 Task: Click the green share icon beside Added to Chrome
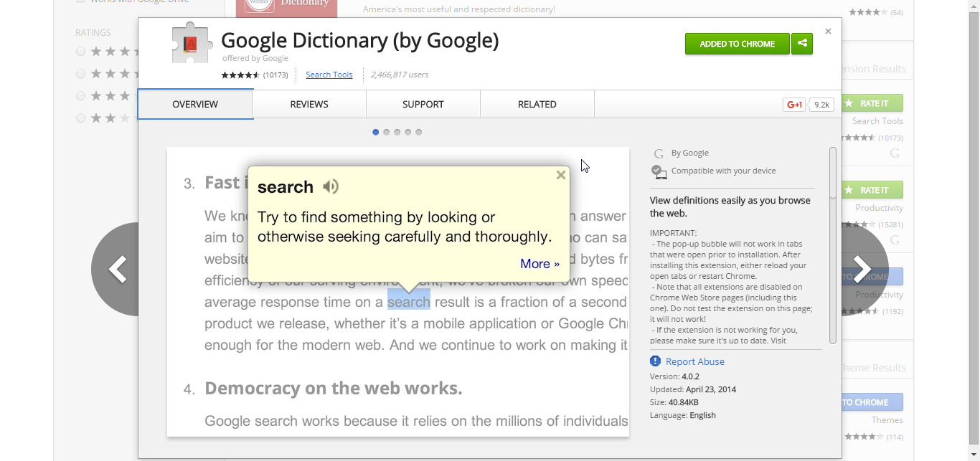pos(802,43)
